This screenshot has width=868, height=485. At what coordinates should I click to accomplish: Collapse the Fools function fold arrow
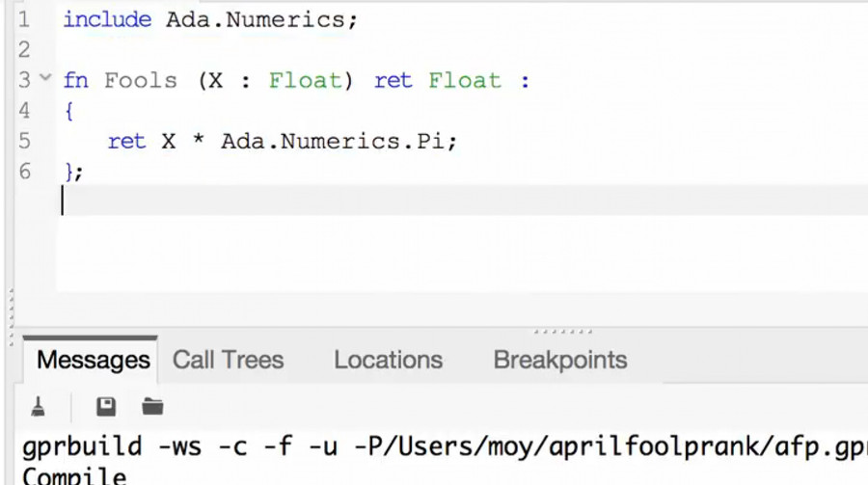coord(46,77)
